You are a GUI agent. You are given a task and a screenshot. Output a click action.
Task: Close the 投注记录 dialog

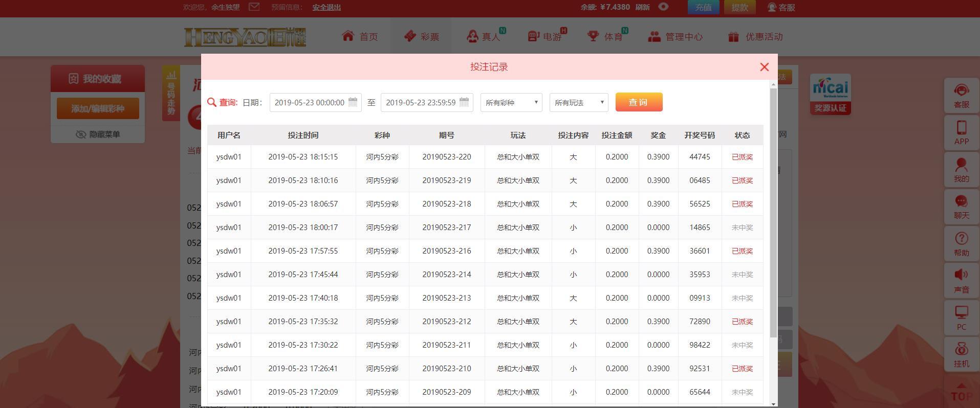coord(765,67)
